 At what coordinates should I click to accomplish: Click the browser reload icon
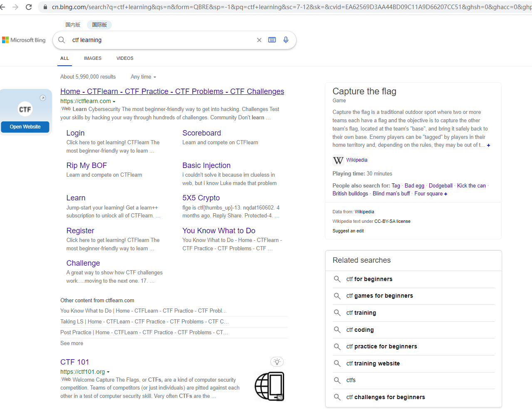click(x=29, y=7)
